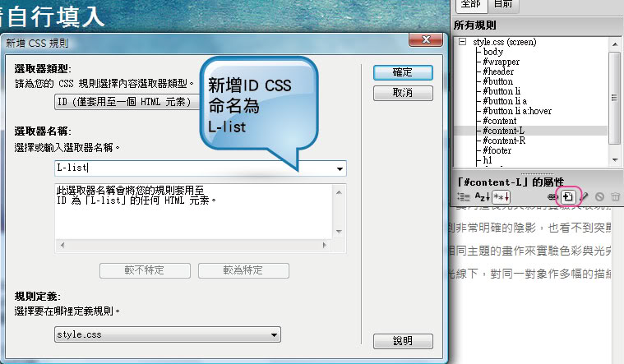Switch to the 全部 (All) tab
624x364 pixels.
(x=470, y=5)
